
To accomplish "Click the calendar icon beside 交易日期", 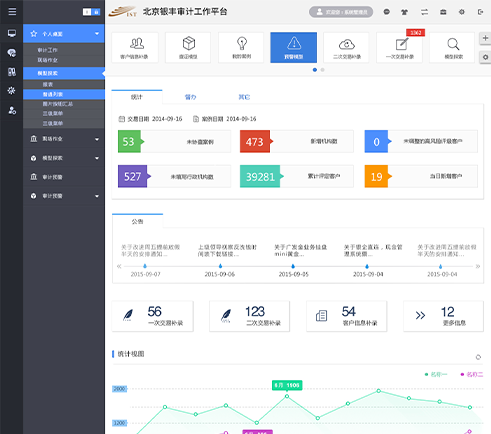I will click(x=122, y=119).
